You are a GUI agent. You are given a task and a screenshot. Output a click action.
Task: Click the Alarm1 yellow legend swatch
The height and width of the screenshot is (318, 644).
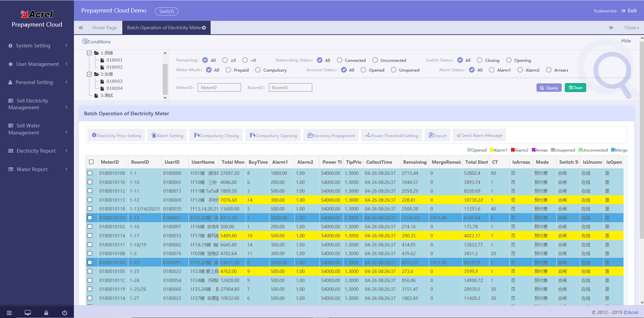tap(491, 150)
